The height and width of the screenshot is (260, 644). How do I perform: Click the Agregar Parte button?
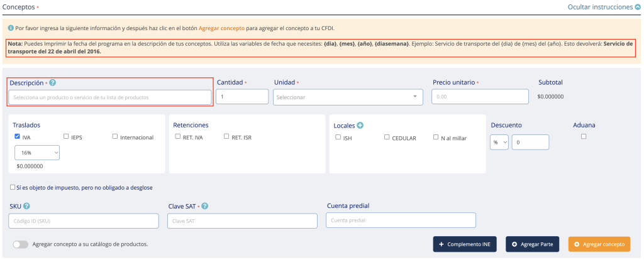[x=532, y=244]
